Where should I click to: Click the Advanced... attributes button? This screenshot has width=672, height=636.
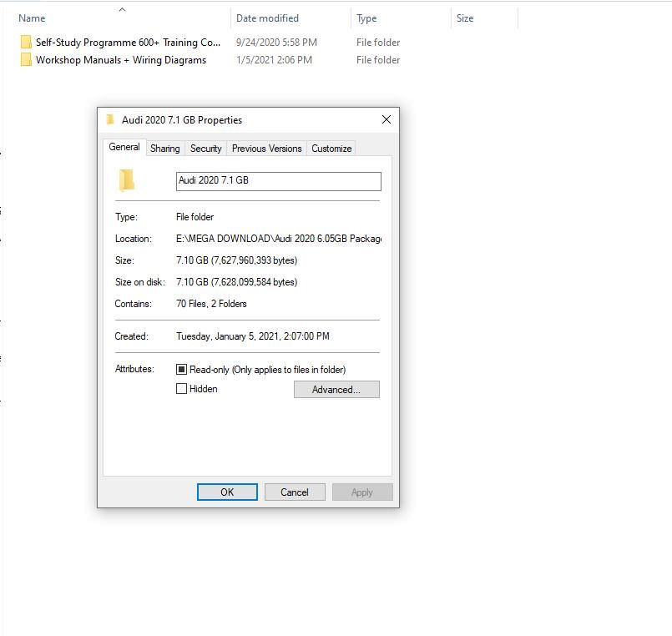pos(336,390)
